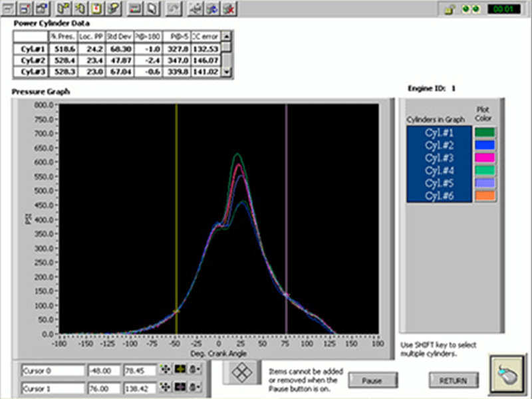This screenshot has width=532, height=399.
Task: Click Cursor 0 Y value 78.45 field
Action: (x=140, y=370)
